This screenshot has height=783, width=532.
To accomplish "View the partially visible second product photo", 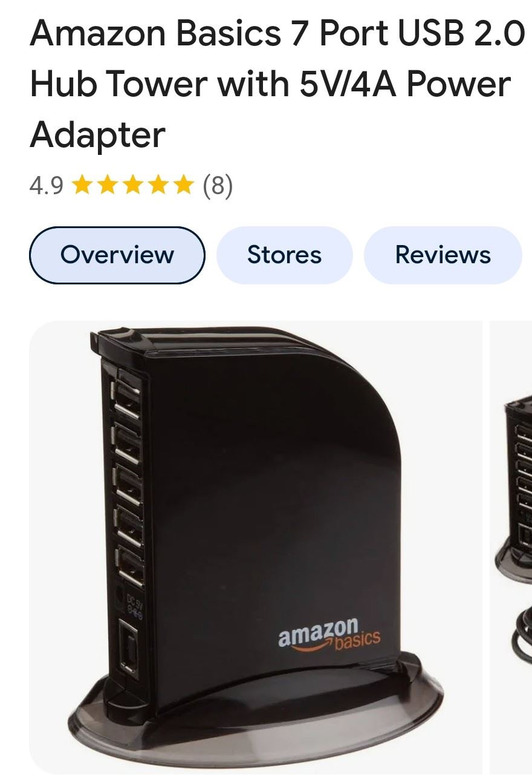I will click(511, 547).
